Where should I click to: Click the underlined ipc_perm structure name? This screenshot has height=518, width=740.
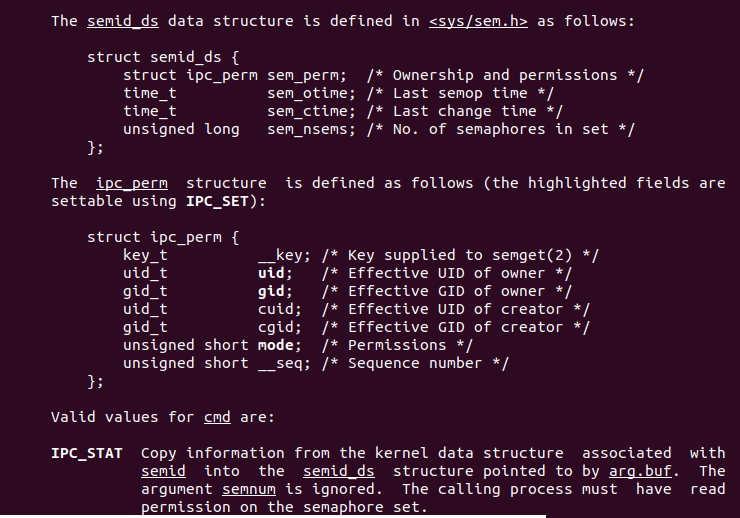coord(131,183)
